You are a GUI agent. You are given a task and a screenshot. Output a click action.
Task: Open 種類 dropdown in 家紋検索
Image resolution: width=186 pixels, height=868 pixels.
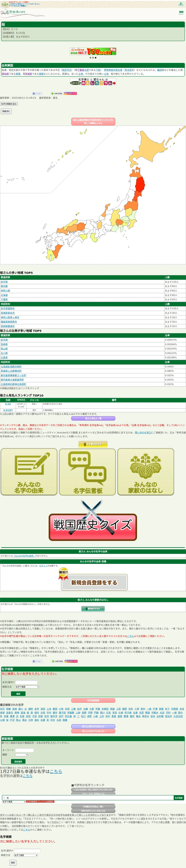tap(22, 755)
